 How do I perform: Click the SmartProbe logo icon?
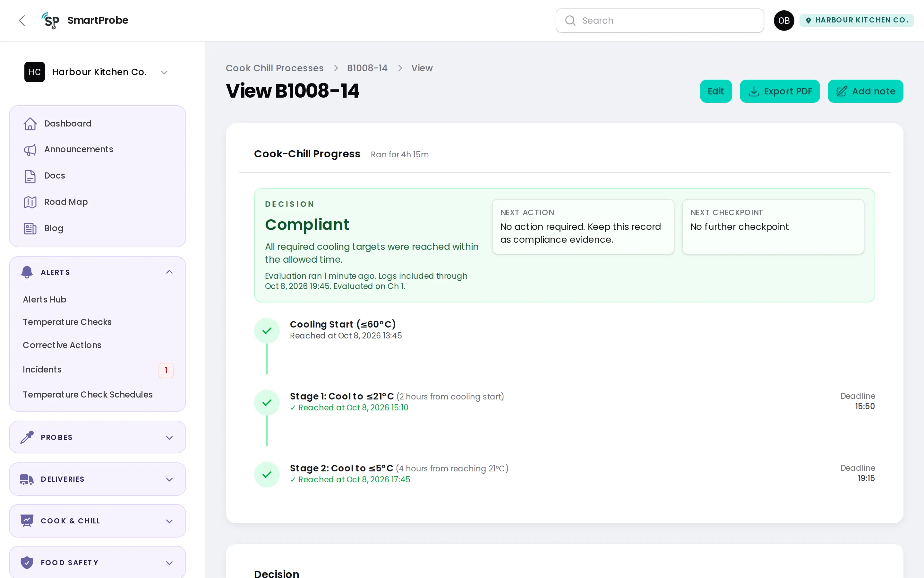coord(50,20)
